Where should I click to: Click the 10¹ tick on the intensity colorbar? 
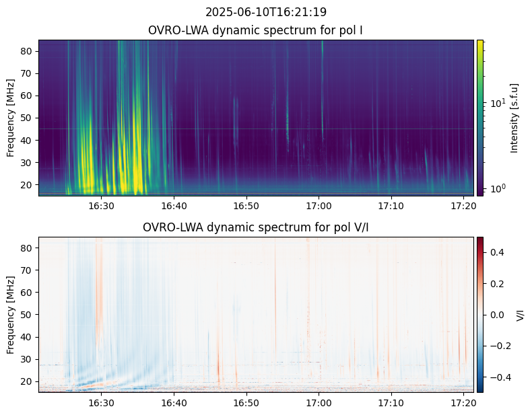pyautogui.click(x=497, y=103)
